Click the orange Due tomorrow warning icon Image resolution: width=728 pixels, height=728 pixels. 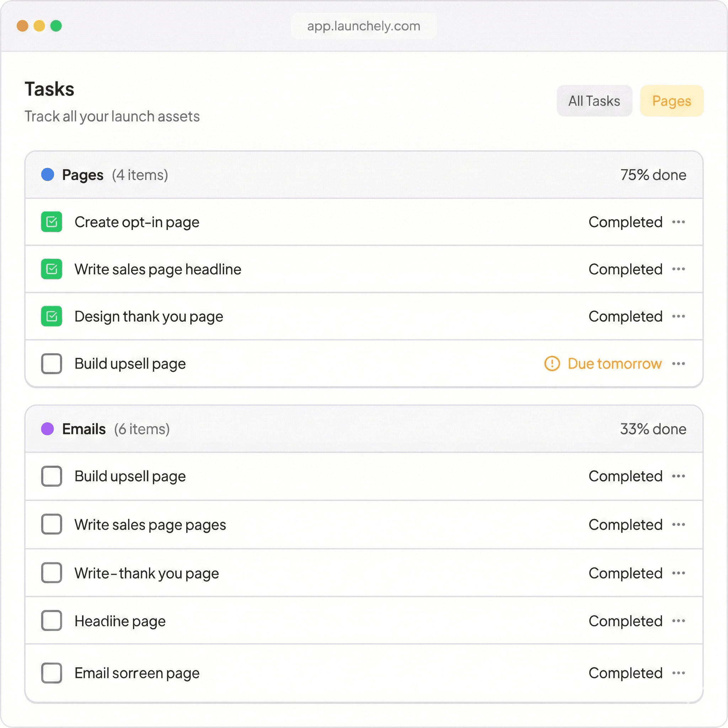(552, 364)
